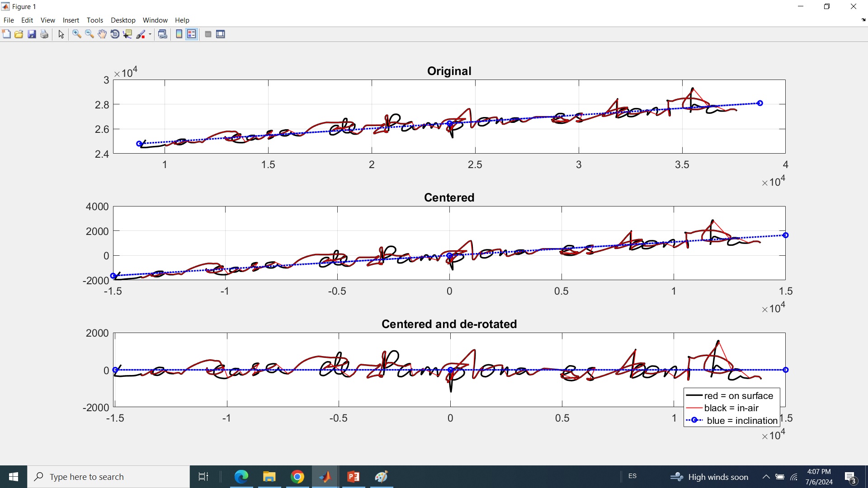
Task: Click the Link Plot icon
Action: coord(163,34)
